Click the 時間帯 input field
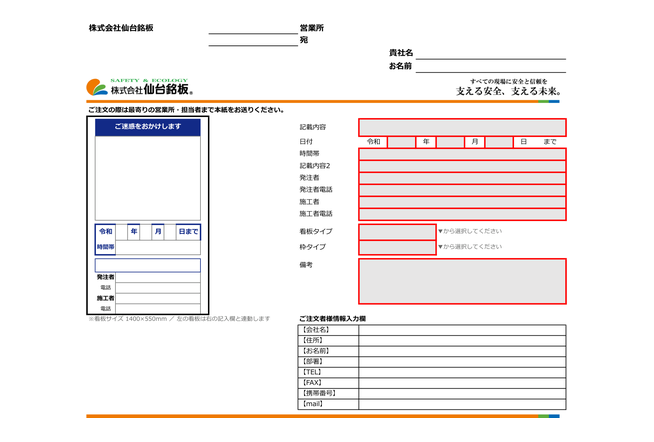The height and width of the screenshot is (442, 654). (x=462, y=154)
